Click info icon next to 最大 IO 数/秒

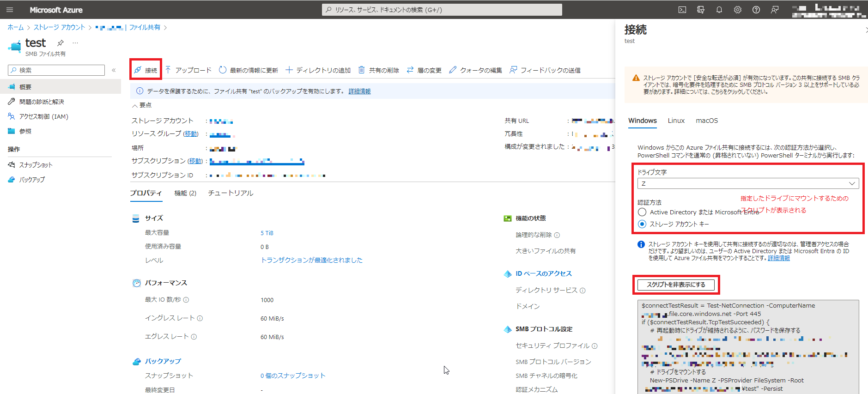click(186, 300)
